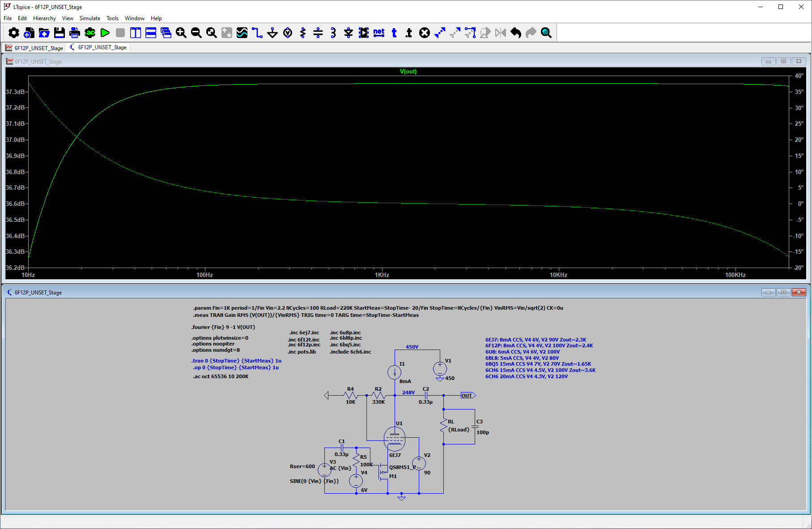Halt the simulation with the stop button
The image size is (812, 529).
click(x=120, y=33)
